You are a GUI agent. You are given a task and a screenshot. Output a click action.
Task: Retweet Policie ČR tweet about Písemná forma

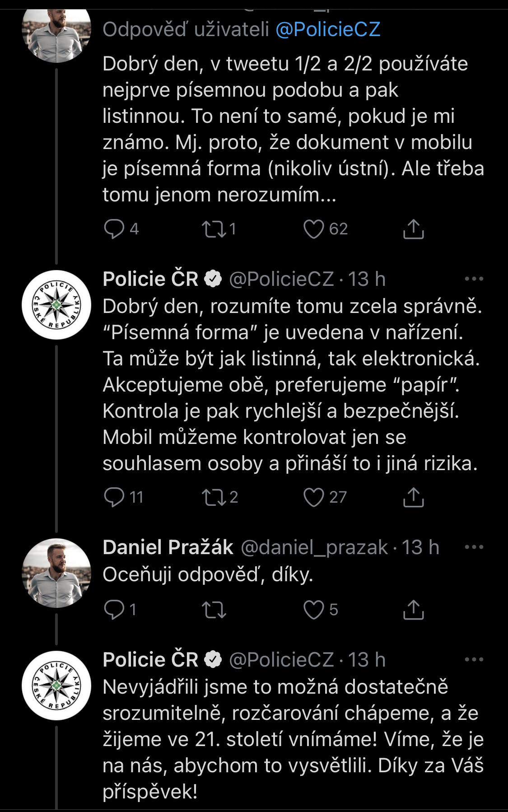pos(214,497)
